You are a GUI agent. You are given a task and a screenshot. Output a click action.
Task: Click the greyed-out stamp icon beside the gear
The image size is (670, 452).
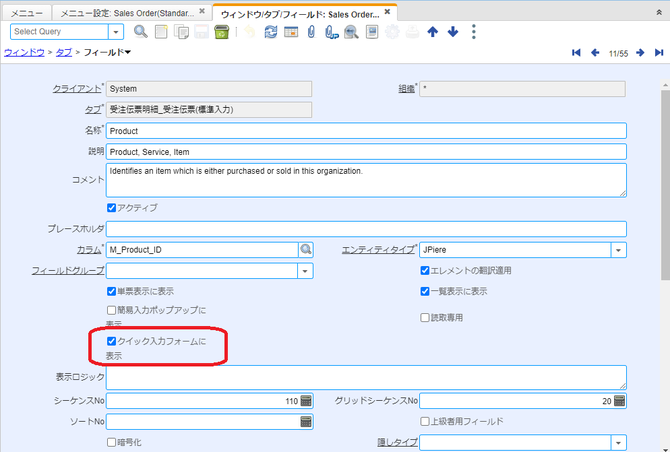point(412,32)
